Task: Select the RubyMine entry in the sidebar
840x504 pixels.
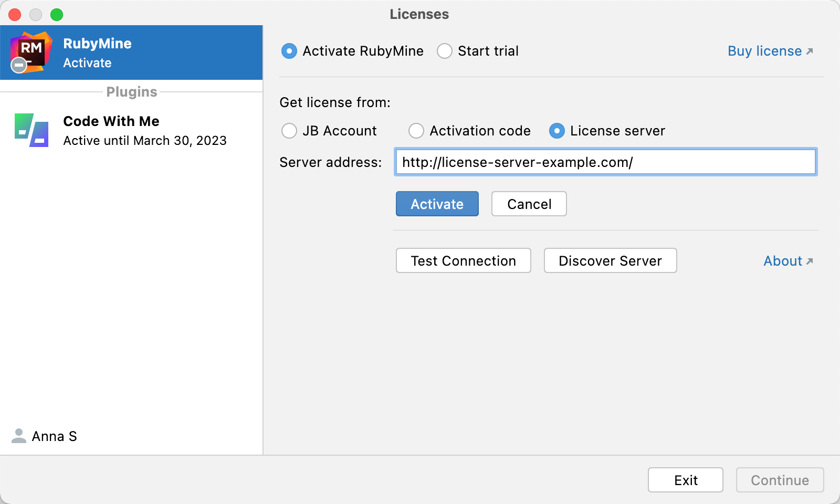Action: pos(131,52)
